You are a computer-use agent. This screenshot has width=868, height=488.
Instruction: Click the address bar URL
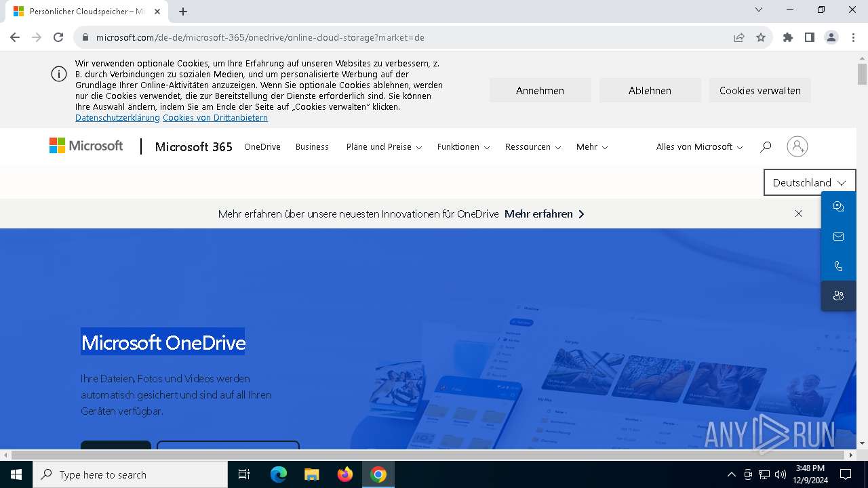260,37
